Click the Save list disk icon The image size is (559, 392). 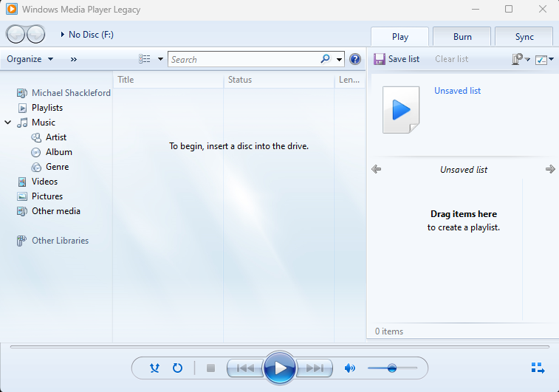pyautogui.click(x=380, y=59)
